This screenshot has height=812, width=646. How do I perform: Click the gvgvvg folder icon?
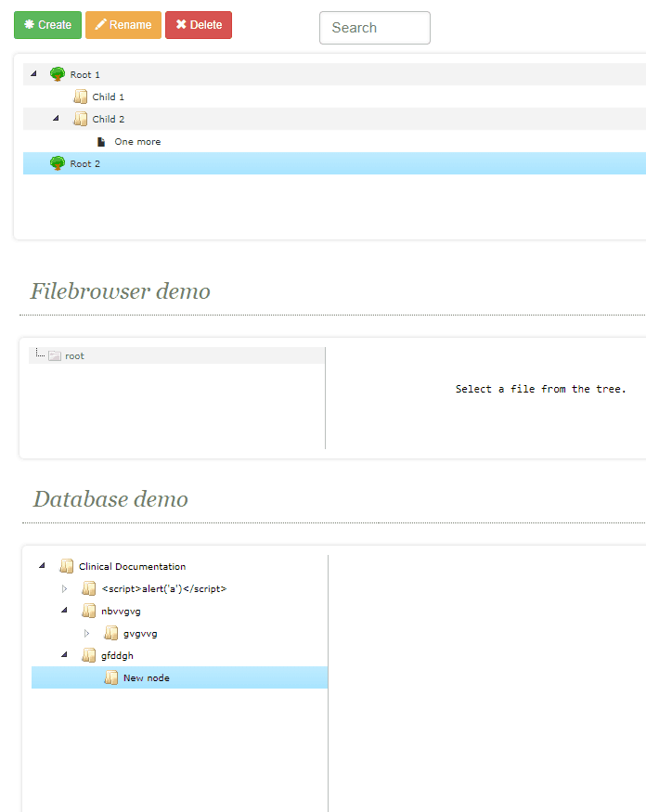coord(110,633)
